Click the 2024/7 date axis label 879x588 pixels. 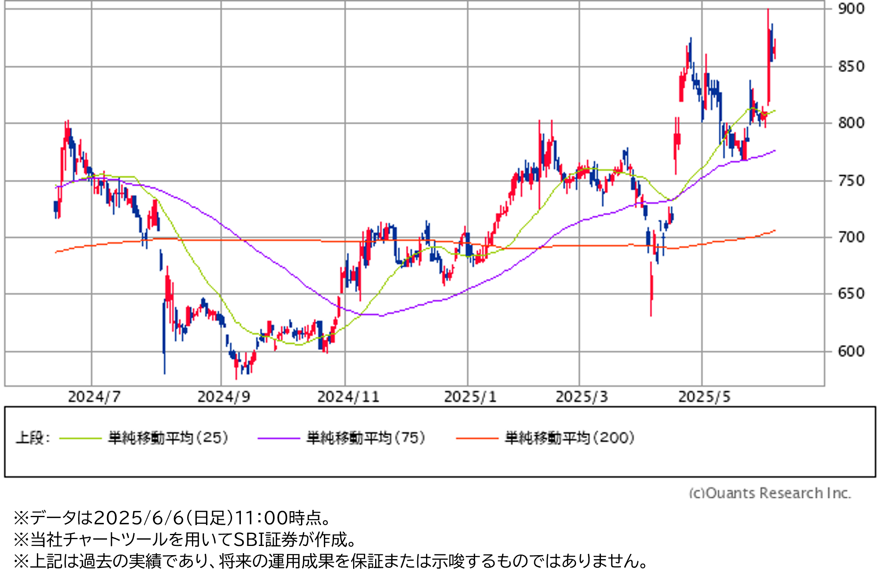[x=94, y=397]
